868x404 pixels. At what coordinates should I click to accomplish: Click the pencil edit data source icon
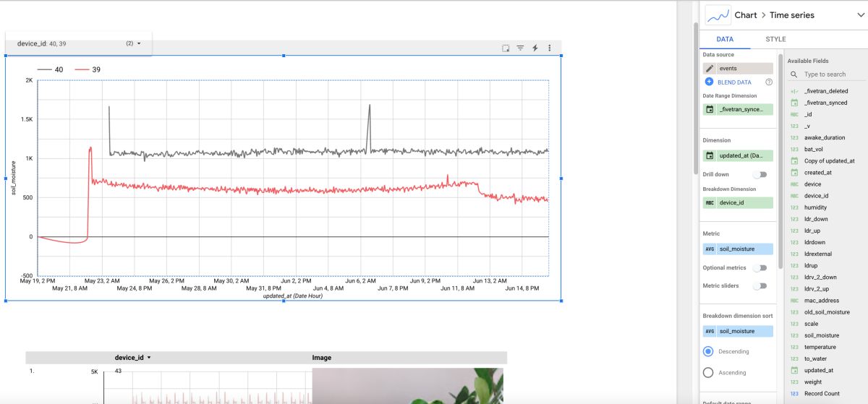710,68
